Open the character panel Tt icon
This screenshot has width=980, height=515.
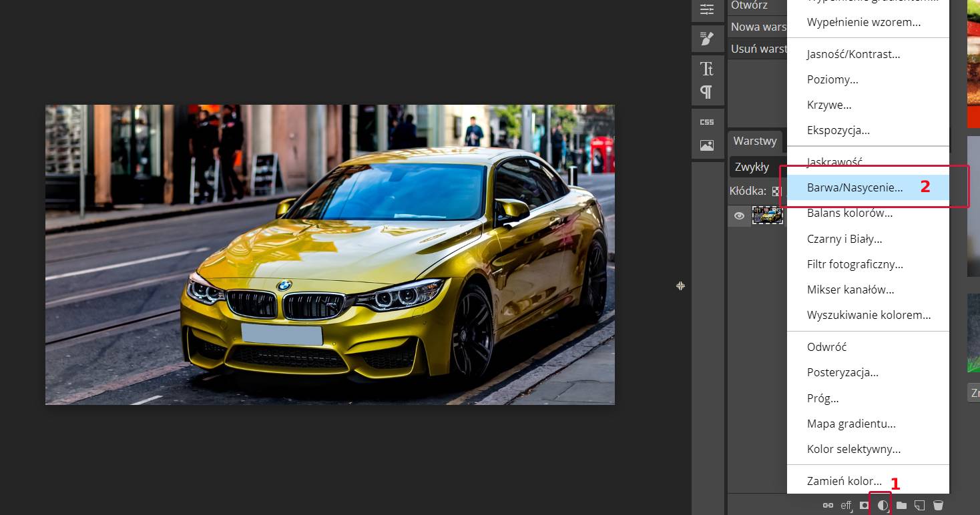tap(707, 69)
